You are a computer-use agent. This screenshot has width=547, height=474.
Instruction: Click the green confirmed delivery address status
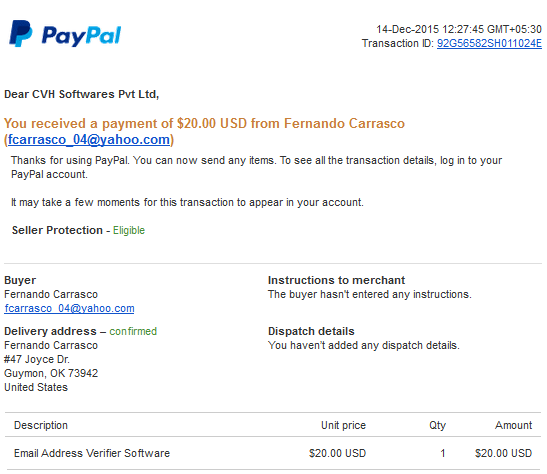[133, 331]
